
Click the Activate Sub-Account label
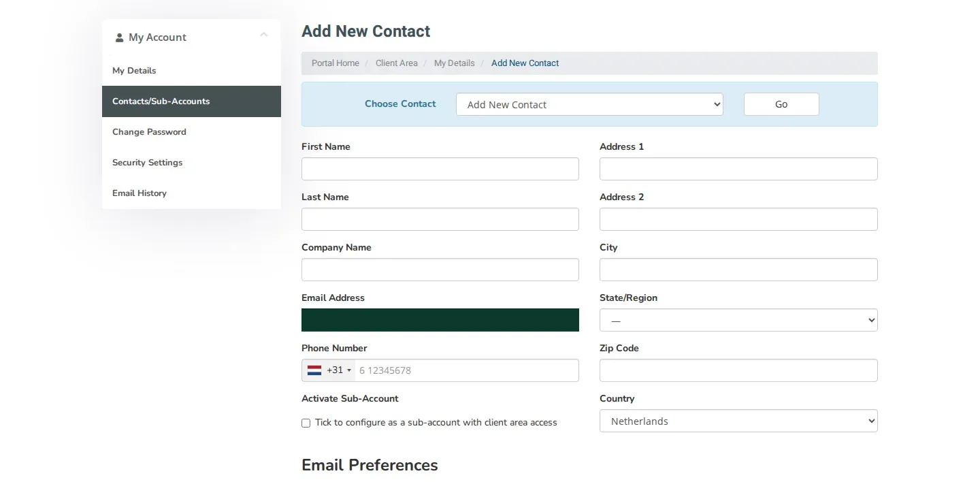click(x=350, y=399)
